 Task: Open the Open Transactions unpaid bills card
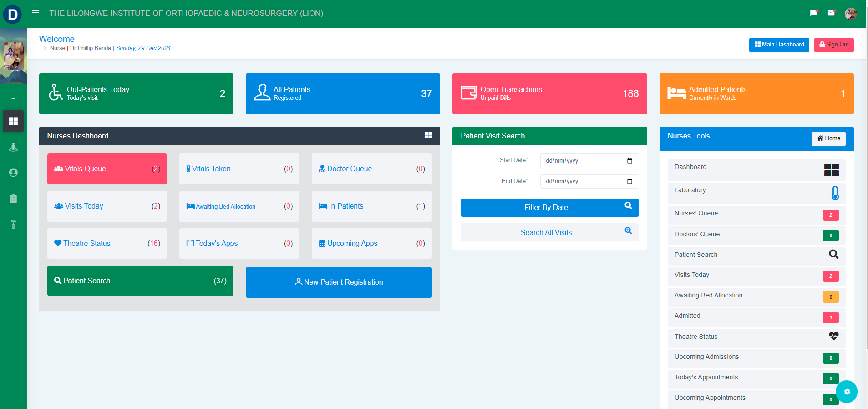coord(549,94)
